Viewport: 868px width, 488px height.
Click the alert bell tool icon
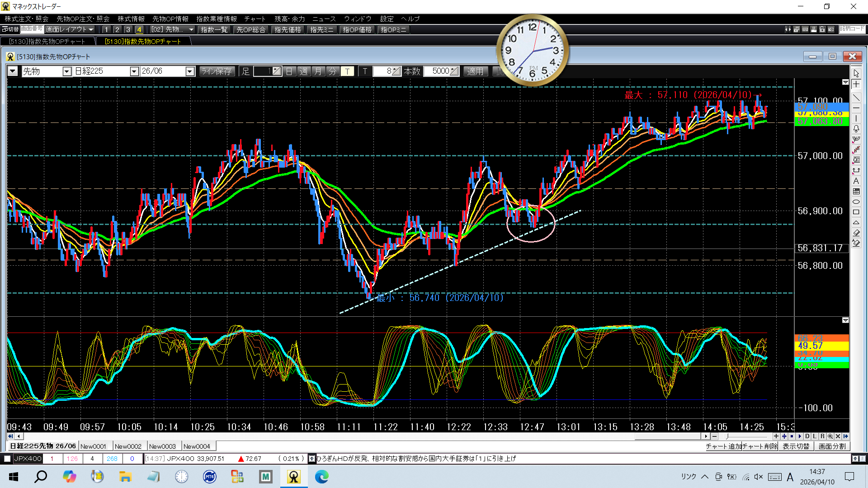click(856, 129)
